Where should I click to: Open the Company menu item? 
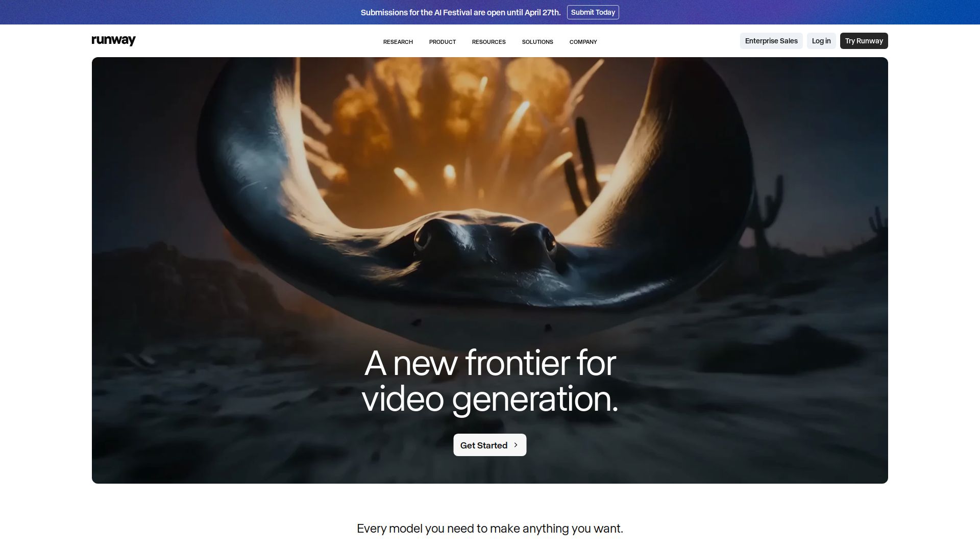click(583, 42)
